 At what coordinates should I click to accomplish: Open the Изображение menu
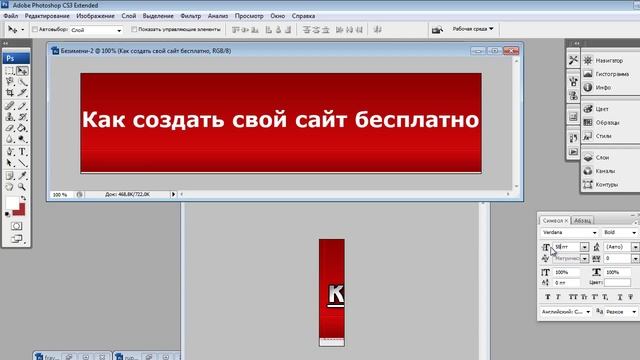pos(96,16)
